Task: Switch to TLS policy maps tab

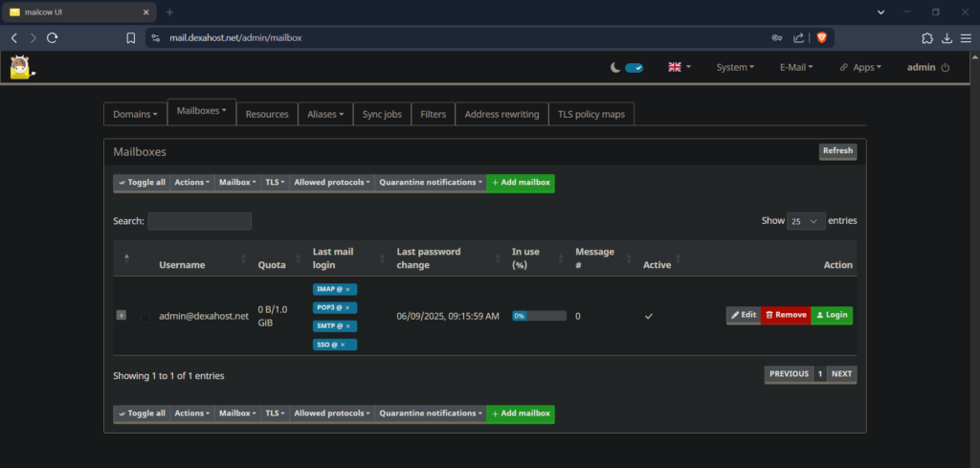Action: click(x=591, y=114)
